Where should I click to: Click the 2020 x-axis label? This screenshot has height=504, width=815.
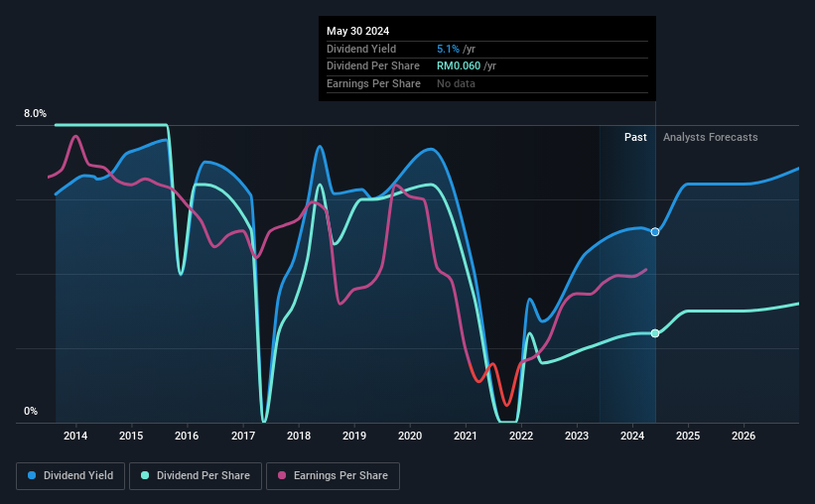[410, 436]
